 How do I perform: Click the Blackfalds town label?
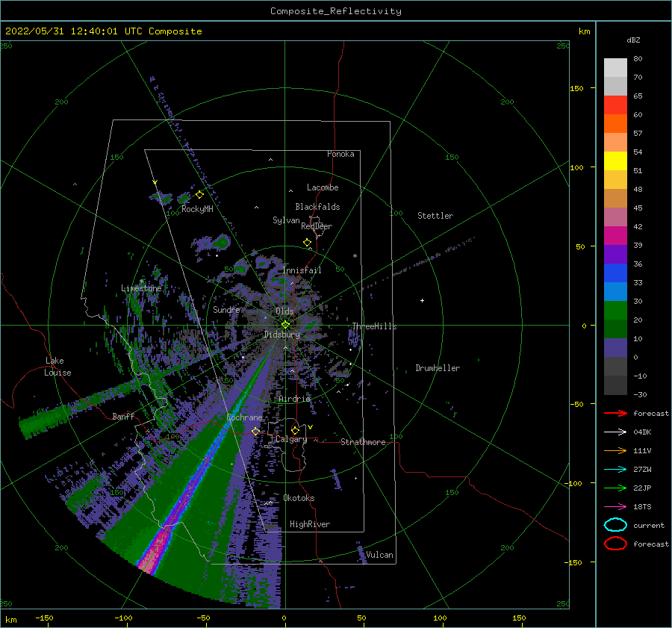[x=317, y=207]
